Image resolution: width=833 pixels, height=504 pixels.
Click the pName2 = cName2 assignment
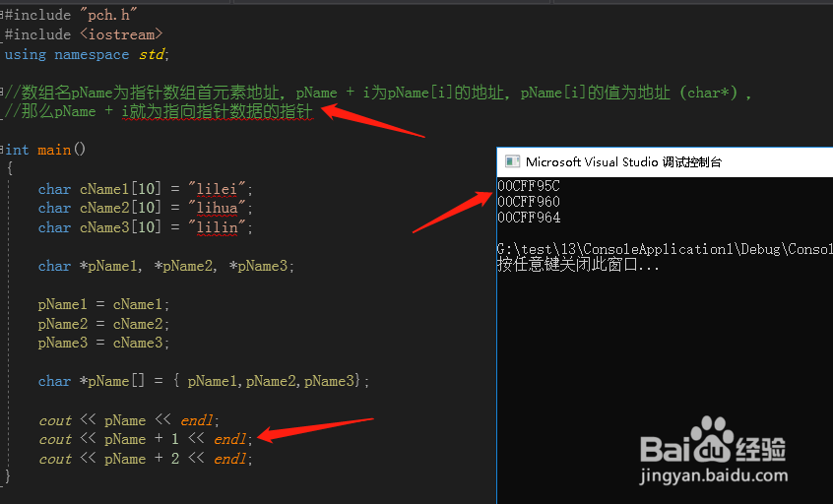103,324
